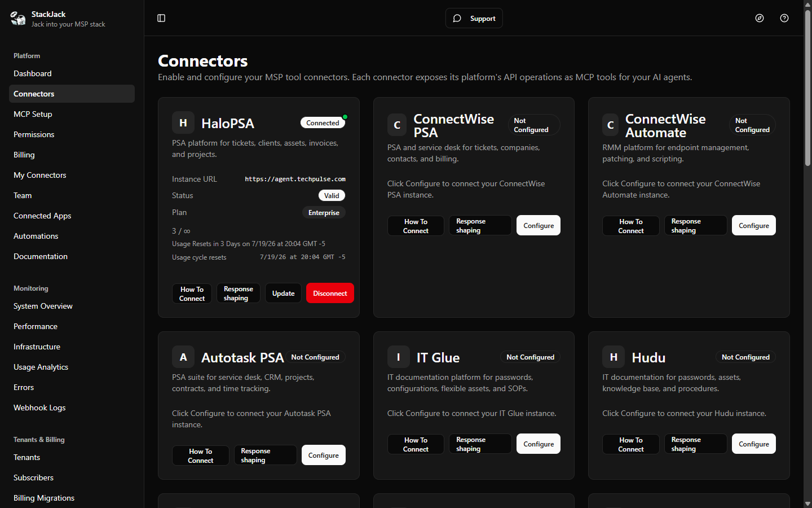
Task: Update the HaloPSA connector
Action: 283,293
